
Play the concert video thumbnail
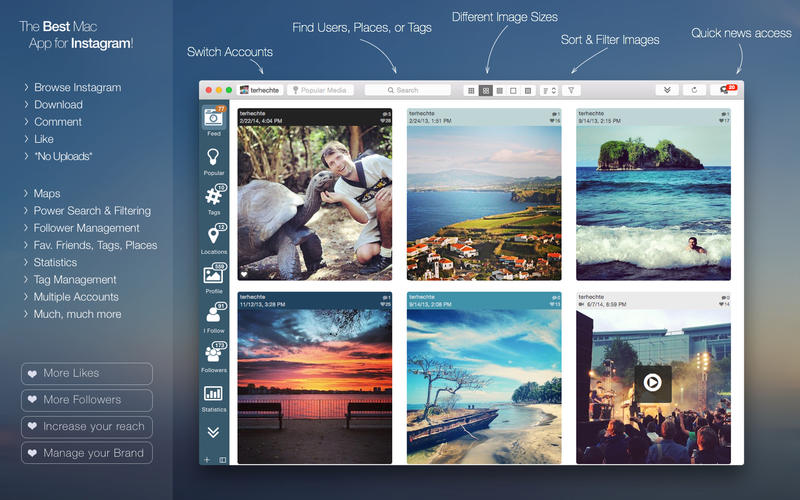(652, 381)
